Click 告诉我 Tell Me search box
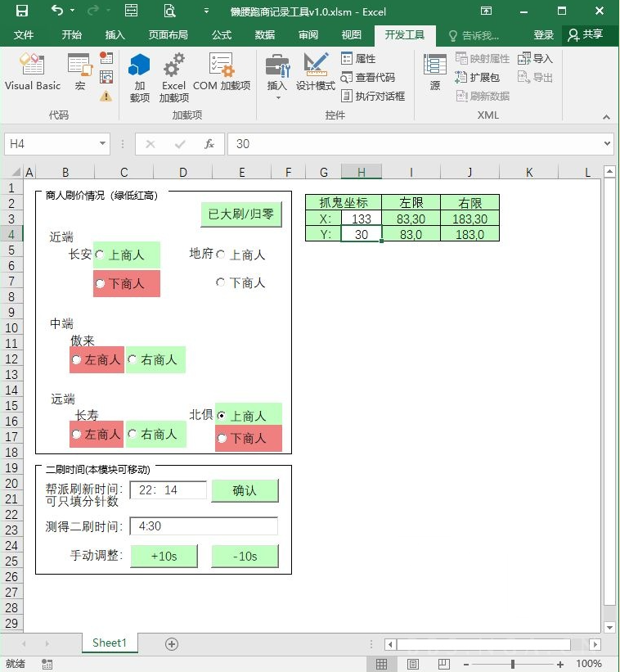Image resolution: width=620 pixels, height=672 pixels. point(475,35)
